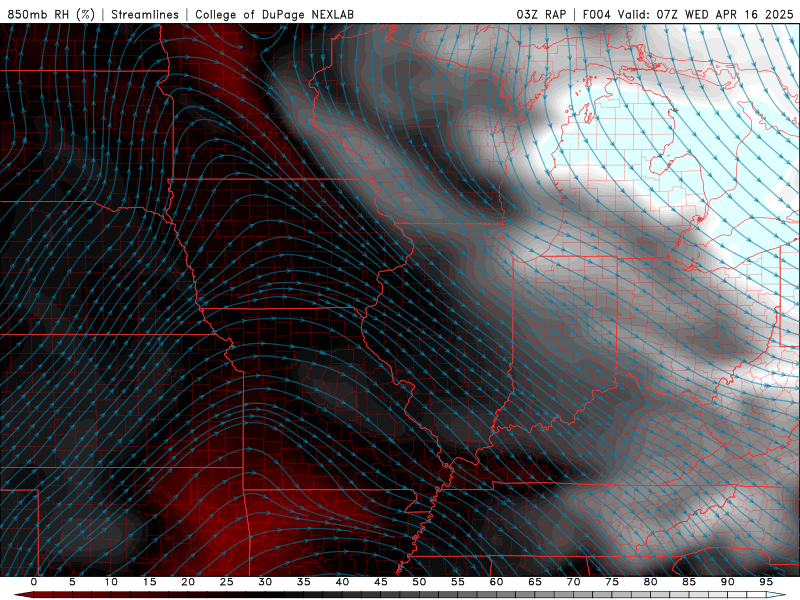This screenshot has width=800, height=600.
Task: Select the '15' label on the RH scale
Action: pos(149,582)
